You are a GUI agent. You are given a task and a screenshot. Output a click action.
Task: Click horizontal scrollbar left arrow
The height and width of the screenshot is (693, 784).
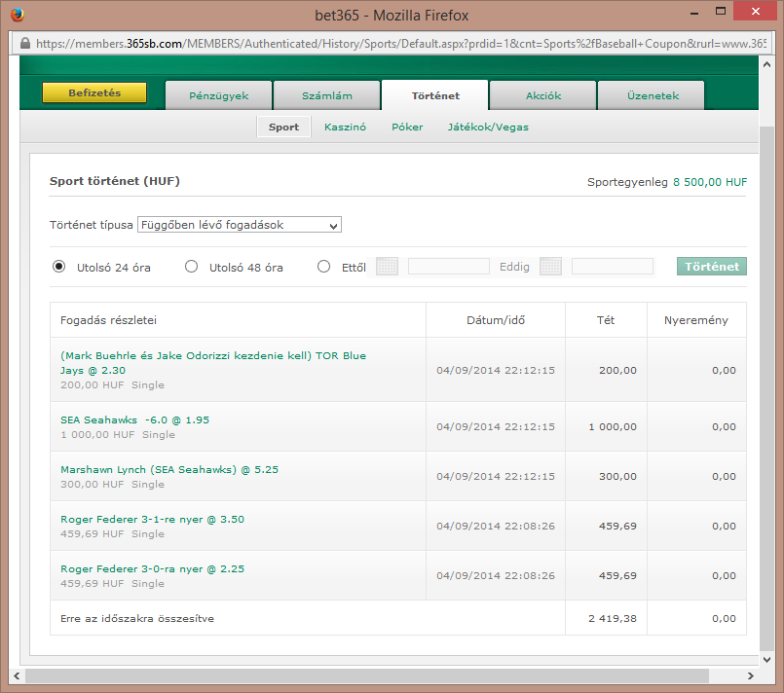[17, 676]
